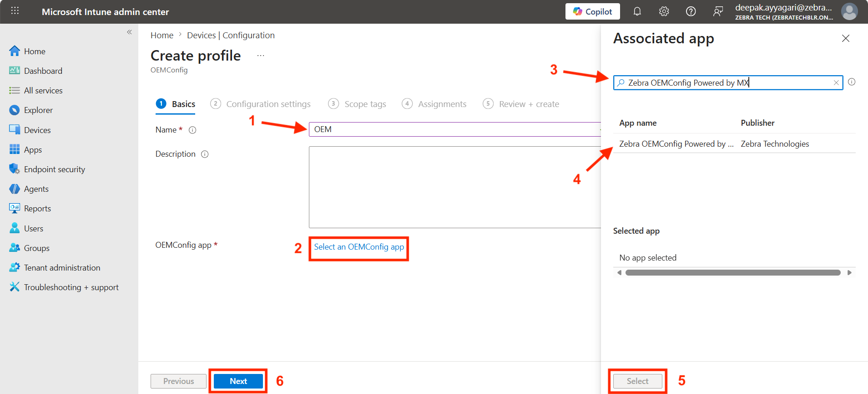
Task: Open the Create profile more options ellipsis
Action: [x=261, y=56]
